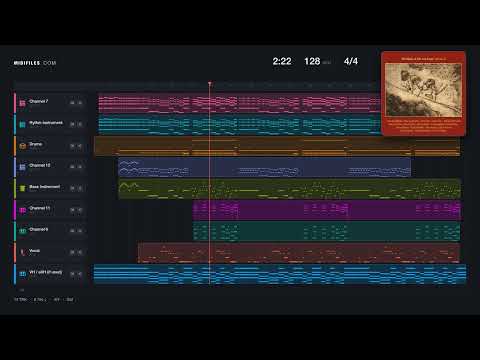
Task: Select the Vocal track name
Action: [x=35, y=251]
